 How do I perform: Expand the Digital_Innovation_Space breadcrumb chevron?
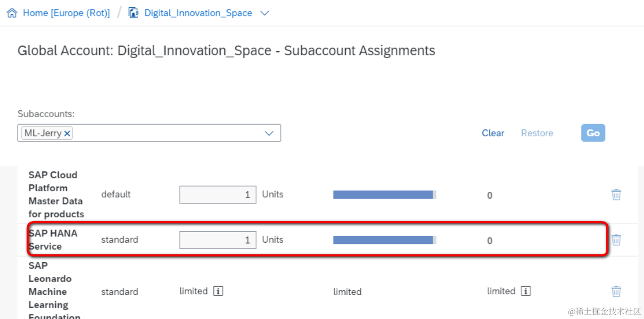tap(265, 13)
